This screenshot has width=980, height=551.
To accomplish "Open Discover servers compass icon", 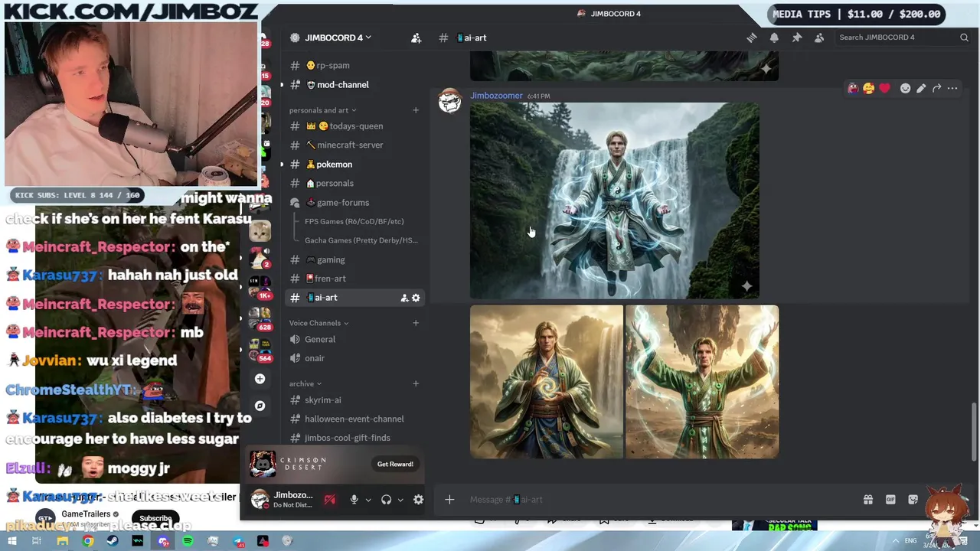I will pyautogui.click(x=260, y=406).
